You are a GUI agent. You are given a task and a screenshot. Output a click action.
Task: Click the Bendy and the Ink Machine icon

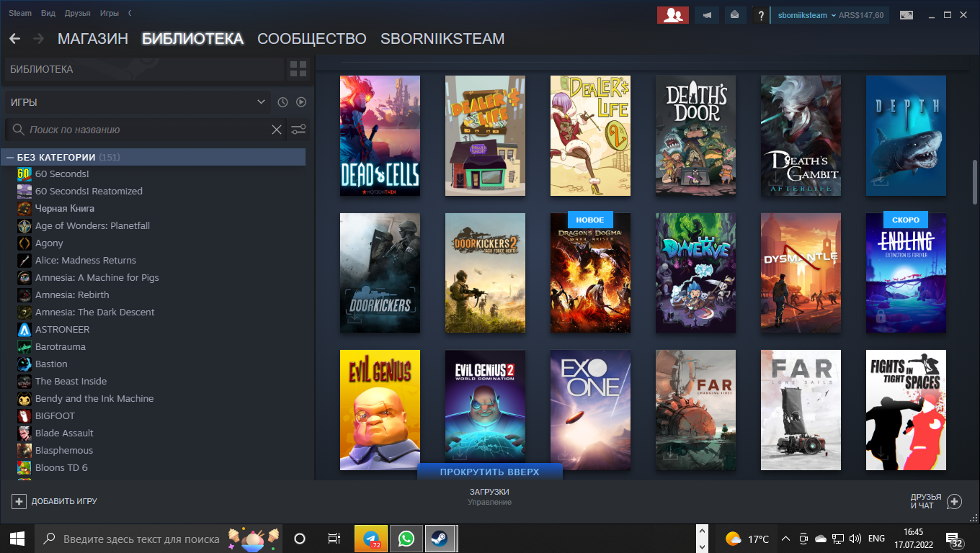24,398
